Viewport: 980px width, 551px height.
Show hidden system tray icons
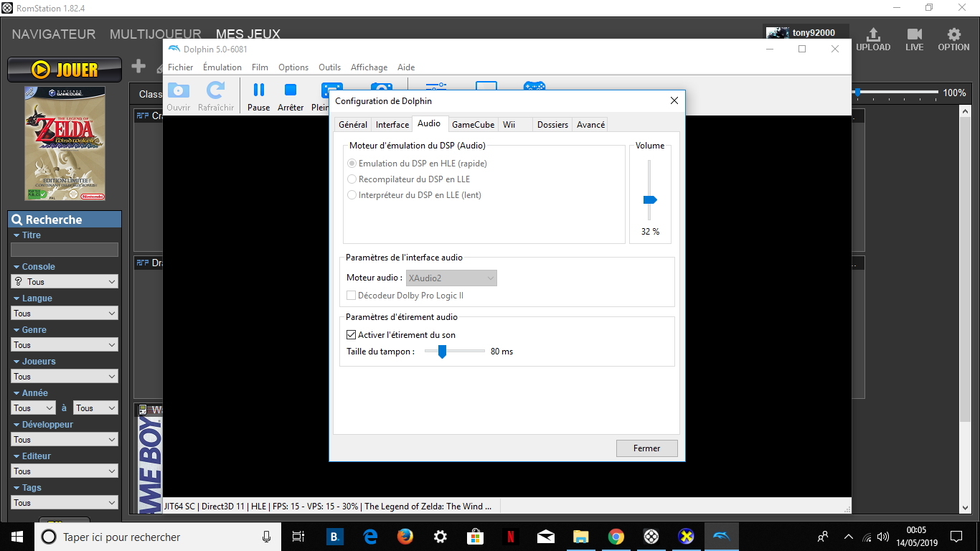point(848,537)
